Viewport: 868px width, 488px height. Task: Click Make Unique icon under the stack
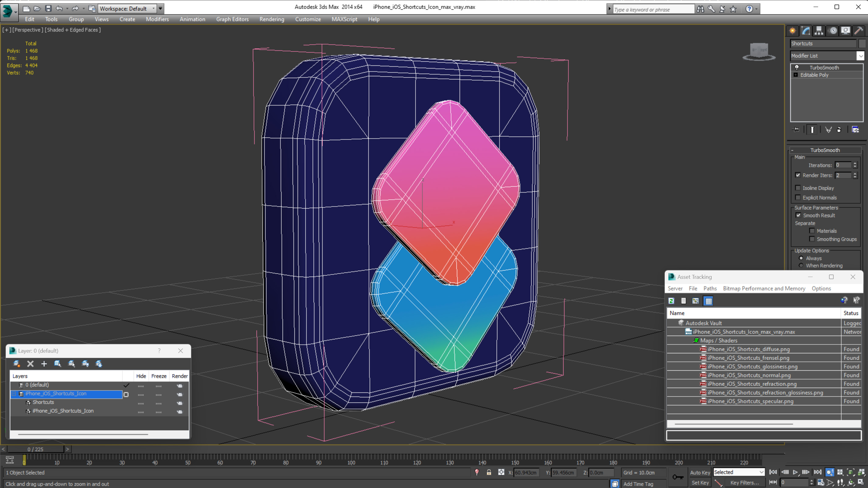tap(828, 130)
